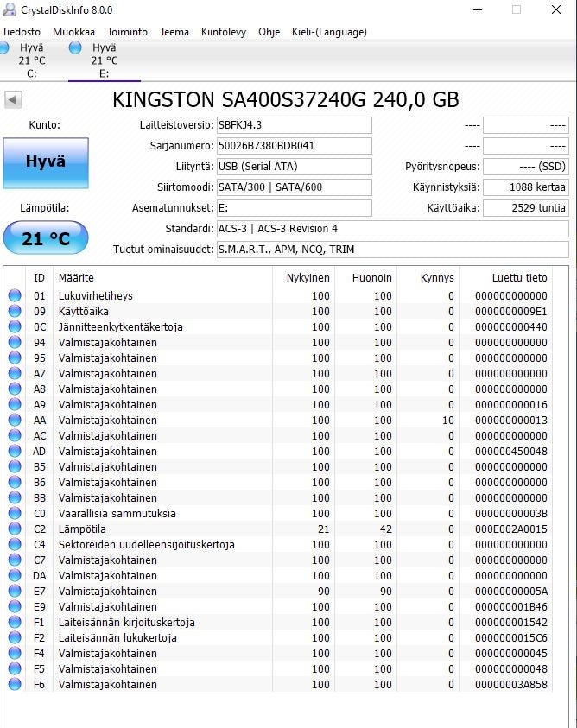Select the Laiteisännän kirjoituskertoja row

point(279,622)
